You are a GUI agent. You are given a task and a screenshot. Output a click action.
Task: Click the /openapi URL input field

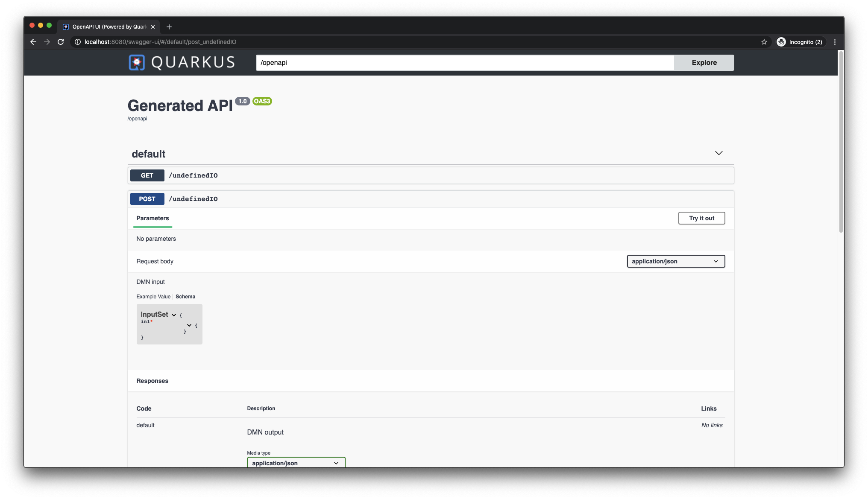click(x=465, y=62)
